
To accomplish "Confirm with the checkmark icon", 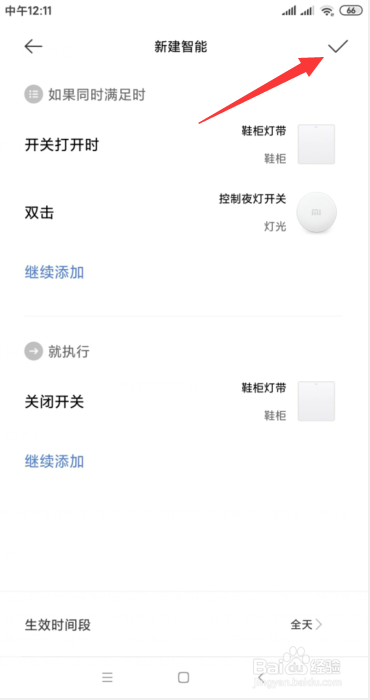I will (x=338, y=46).
